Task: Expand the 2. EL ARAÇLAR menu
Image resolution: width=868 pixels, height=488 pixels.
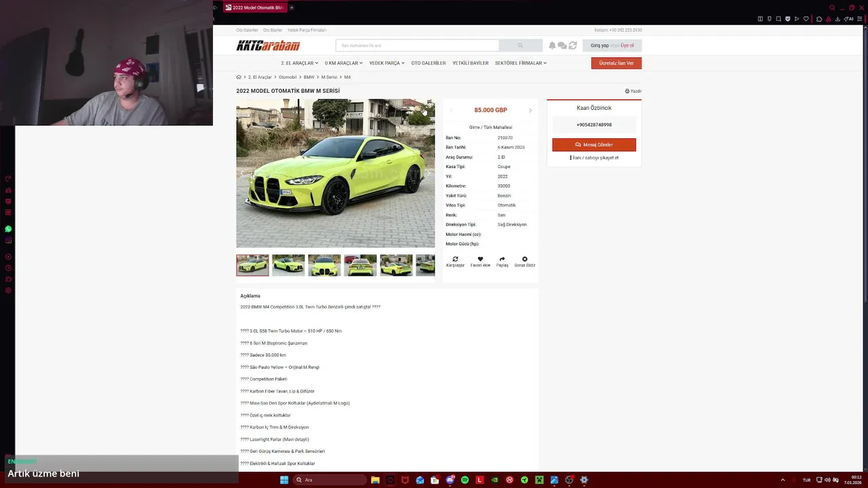Action: pos(299,63)
